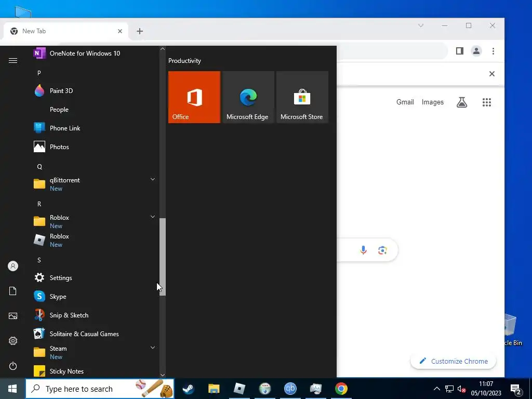Launch Roblox app with tilted square icon
Image resolution: width=532 pixels, height=399 pixels.
pyautogui.click(x=94, y=240)
